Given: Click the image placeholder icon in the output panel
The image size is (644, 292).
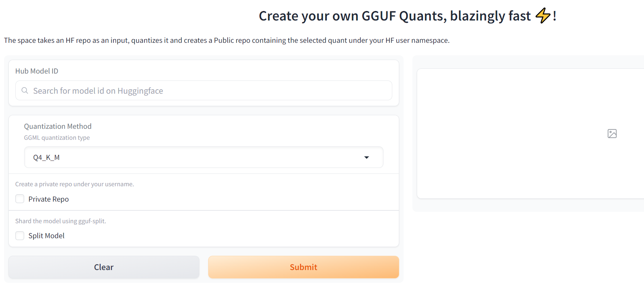Looking at the screenshot, I should coord(612,134).
